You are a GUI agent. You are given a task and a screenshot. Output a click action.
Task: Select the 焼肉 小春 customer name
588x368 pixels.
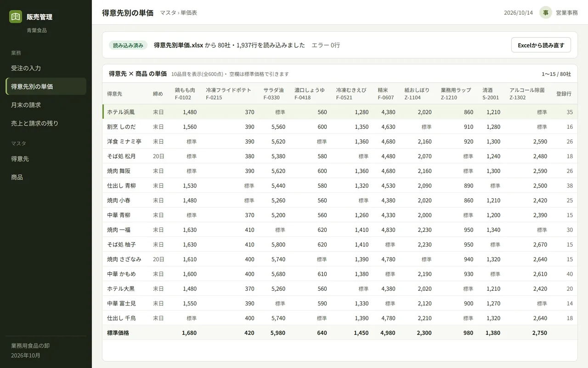119,200
